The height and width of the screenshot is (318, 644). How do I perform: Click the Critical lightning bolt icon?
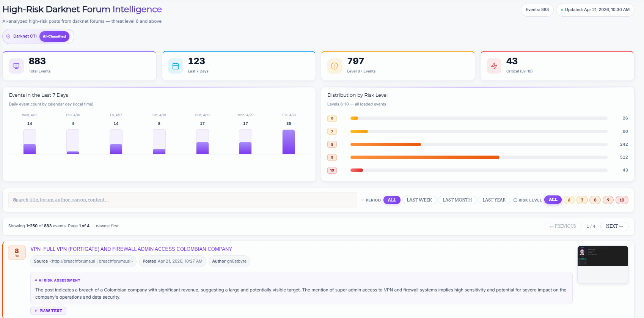pos(494,66)
